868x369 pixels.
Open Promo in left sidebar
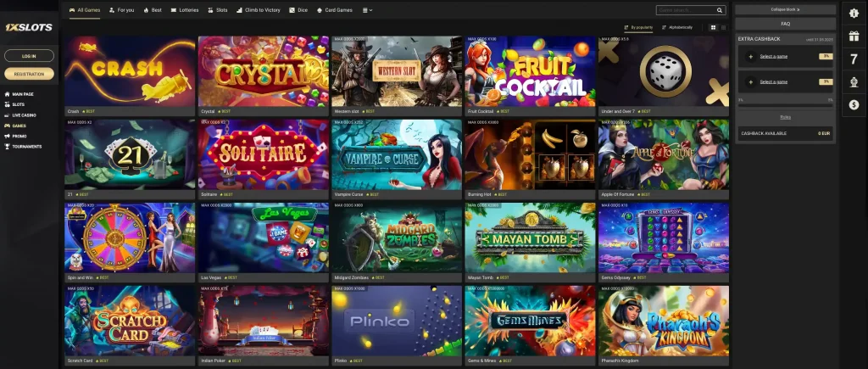coord(15,137)
